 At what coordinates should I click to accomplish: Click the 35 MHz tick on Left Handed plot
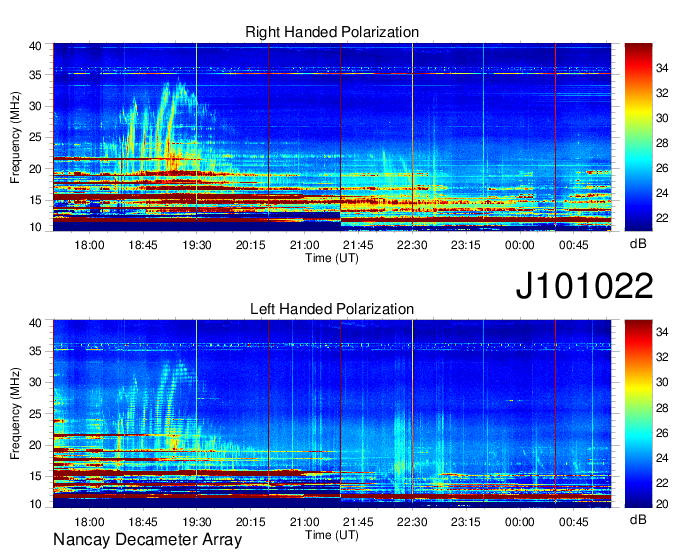point(36,351)
